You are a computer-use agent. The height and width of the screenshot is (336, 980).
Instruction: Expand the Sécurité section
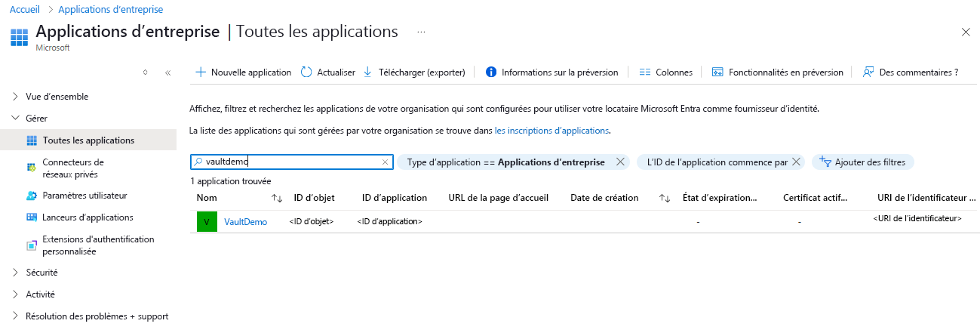[x=16, y=273]
